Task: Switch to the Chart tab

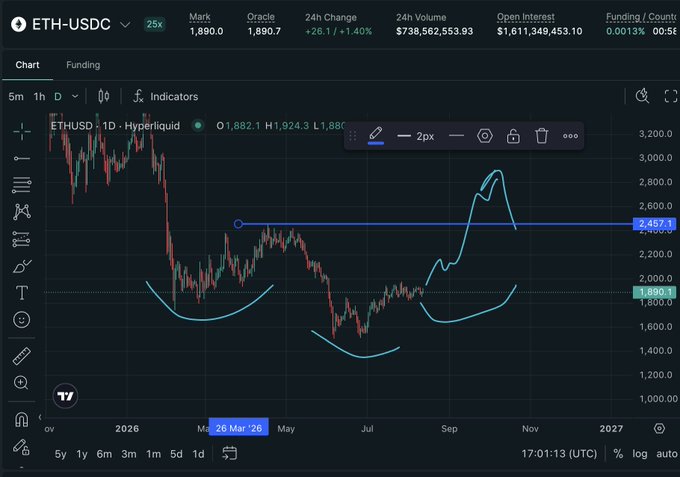Action: (x=27, y=65)
